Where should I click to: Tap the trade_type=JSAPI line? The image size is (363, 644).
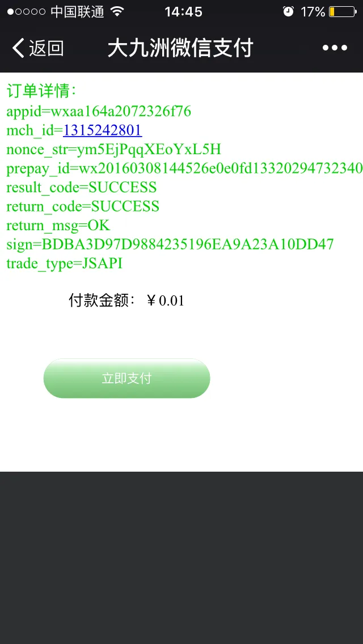[x=64, y=264]
